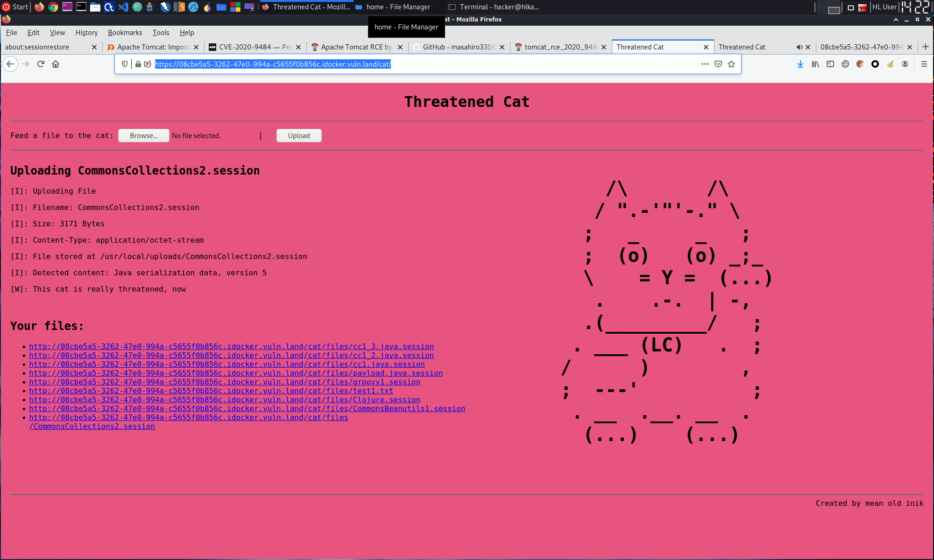Go to Firefox home page icon

click(x=56, y=64)
